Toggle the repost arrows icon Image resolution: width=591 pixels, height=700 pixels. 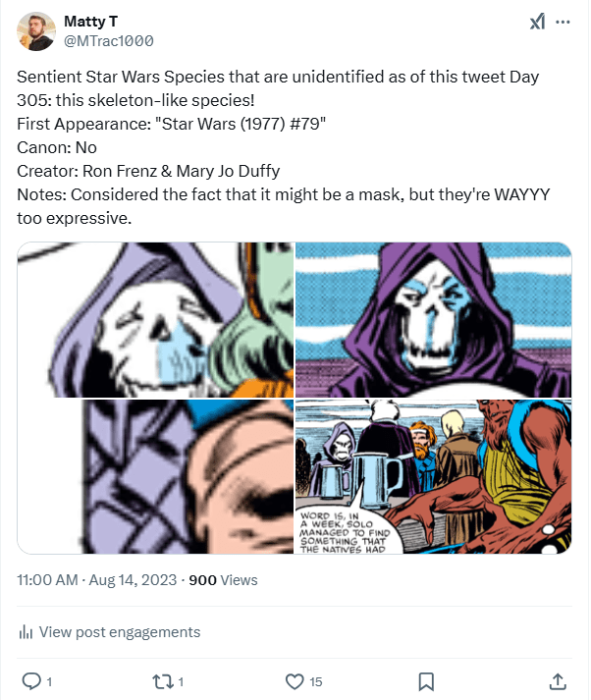point(163,680)
